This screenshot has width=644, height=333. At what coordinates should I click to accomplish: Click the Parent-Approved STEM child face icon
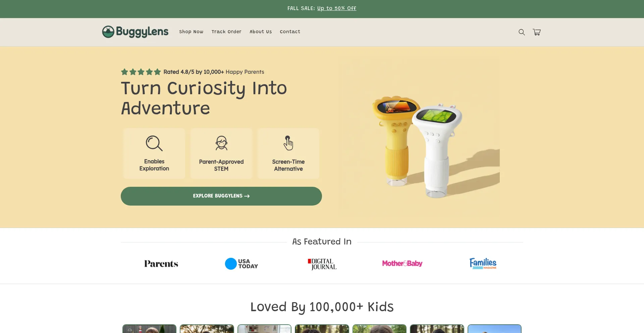(221, 143)
